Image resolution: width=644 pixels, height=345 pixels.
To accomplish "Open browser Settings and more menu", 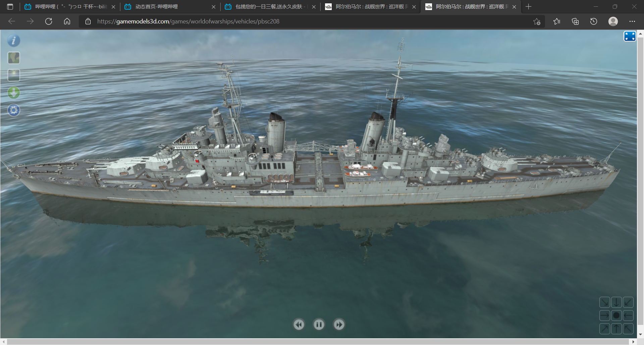I will pyautogui.click(x=632, y=21).
